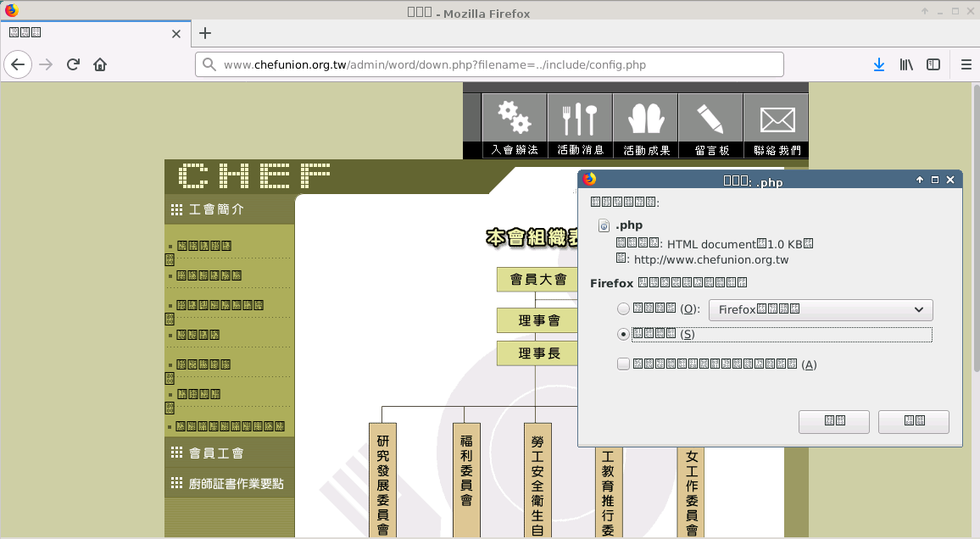The image size is (980, 539).
Task: Check the do this automatically (A) checkbox
Action: tap(623, 364)
